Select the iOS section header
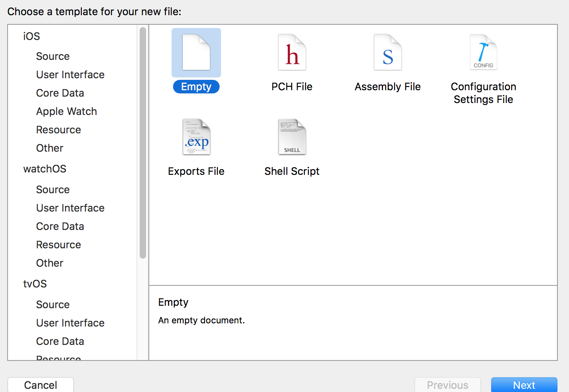 coord(32,36)
